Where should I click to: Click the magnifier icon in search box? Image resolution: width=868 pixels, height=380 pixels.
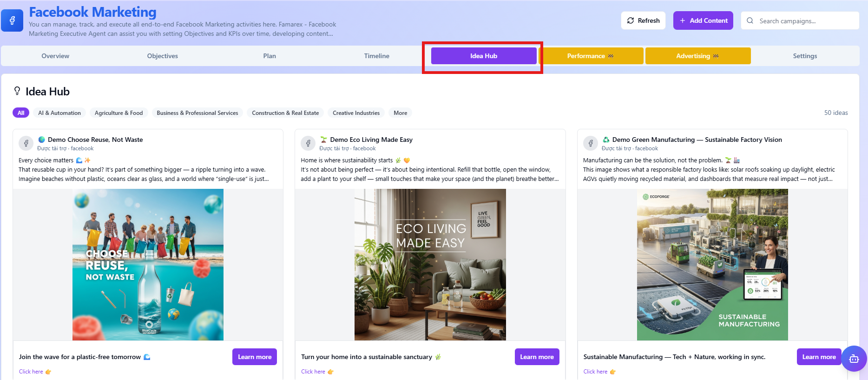tap(750, 21)
